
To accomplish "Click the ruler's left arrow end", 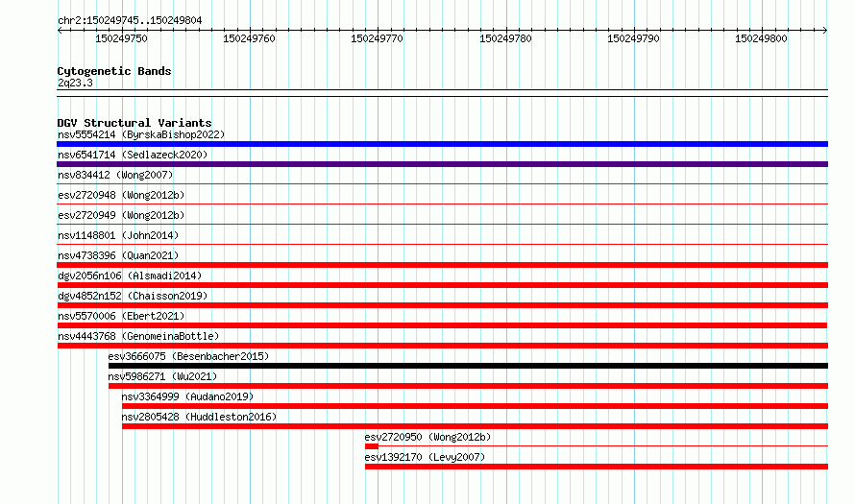I will pyautogui.click(x=60, y=31).
